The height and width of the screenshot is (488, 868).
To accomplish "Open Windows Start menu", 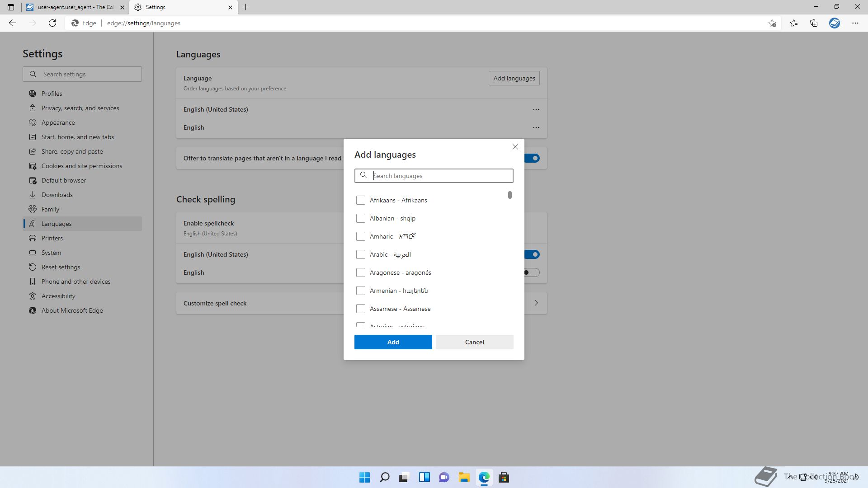I will click(364, 477).
